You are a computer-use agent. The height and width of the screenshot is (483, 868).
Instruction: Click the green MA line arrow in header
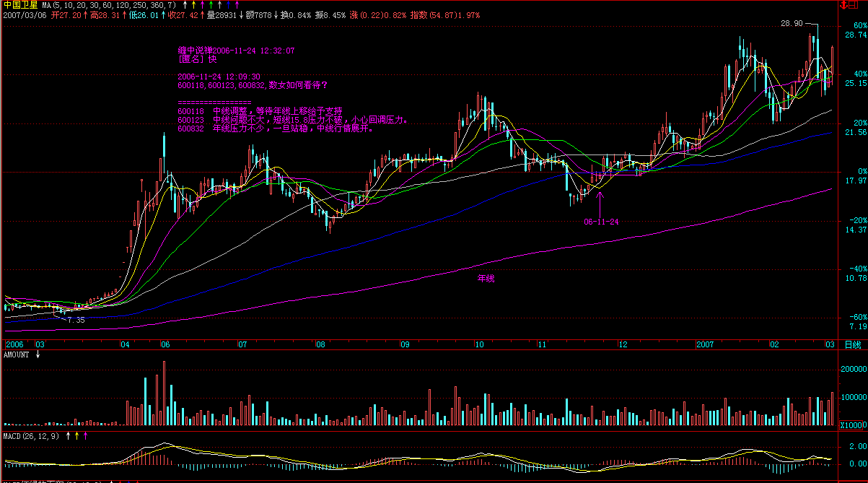[210, 4]
